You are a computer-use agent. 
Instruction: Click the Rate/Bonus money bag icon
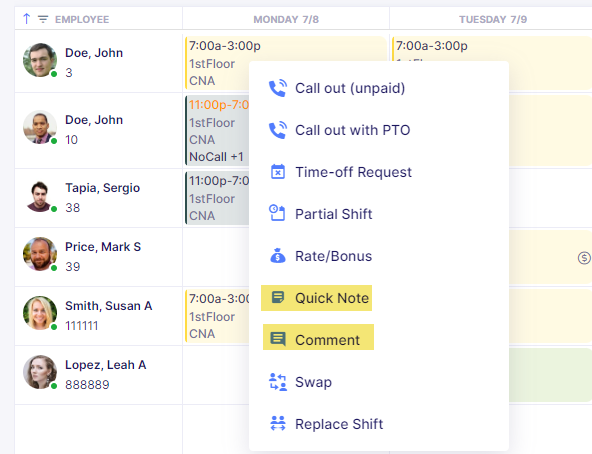(x=278, y=256)
